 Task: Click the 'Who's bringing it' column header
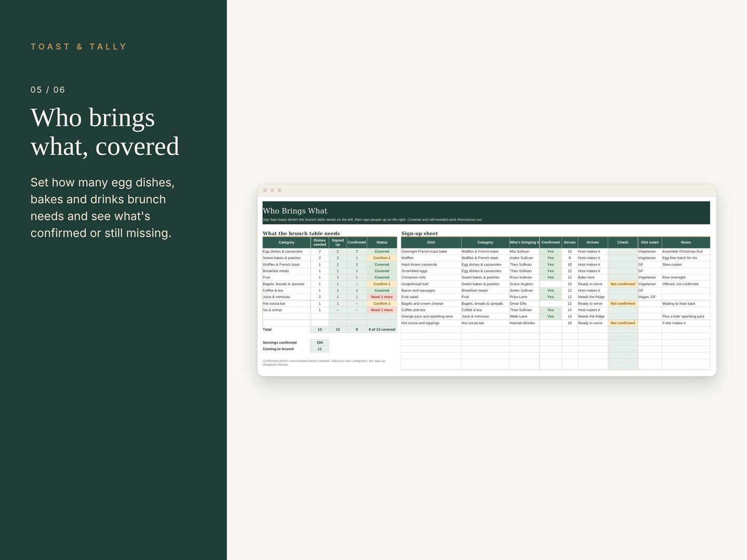tap(525, 243)
